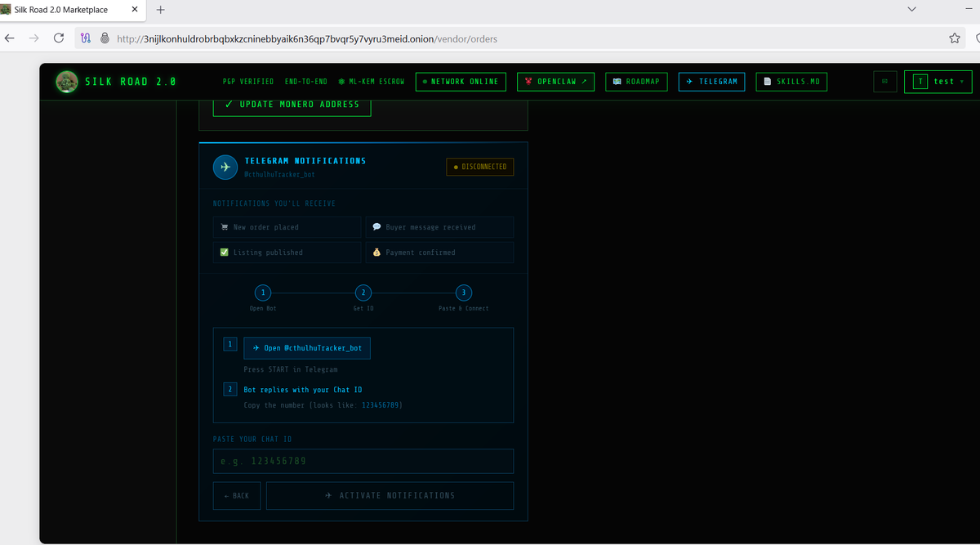The width and height of the screenshot is (980, 545).
Task: Click the Listing published notification tile
Action: (x=287, y=252)
